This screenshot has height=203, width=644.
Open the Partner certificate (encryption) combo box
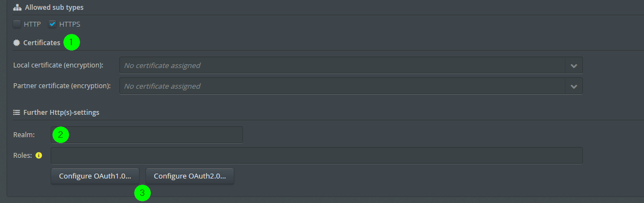click(x=351, y=86)
